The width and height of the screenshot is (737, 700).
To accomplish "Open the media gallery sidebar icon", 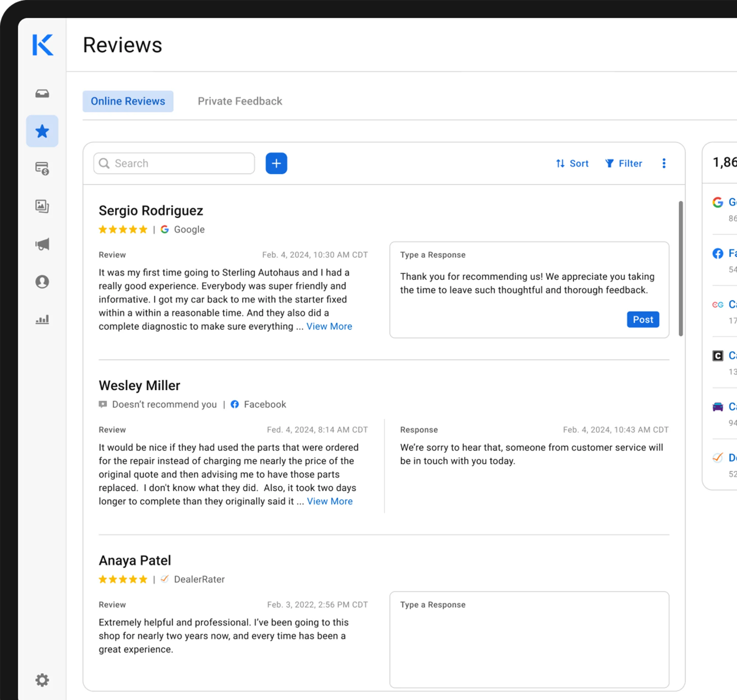I will tap(42, 206).
